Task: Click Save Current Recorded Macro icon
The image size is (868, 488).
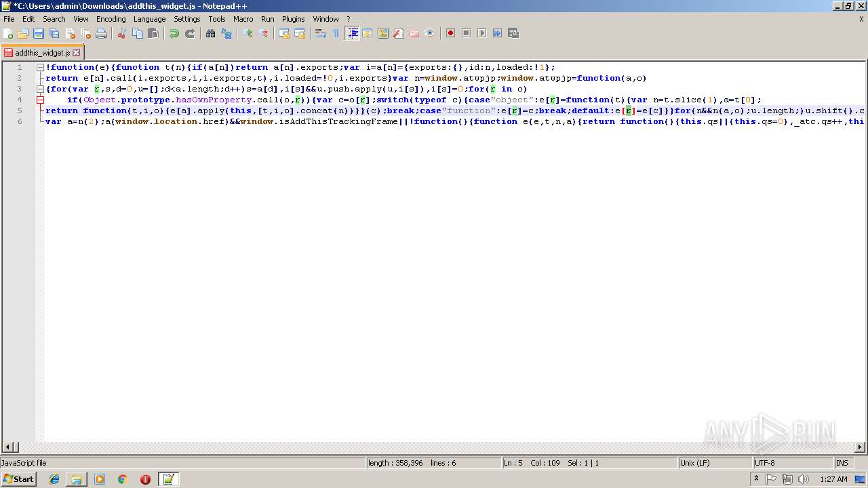Action: coord(513,33)
